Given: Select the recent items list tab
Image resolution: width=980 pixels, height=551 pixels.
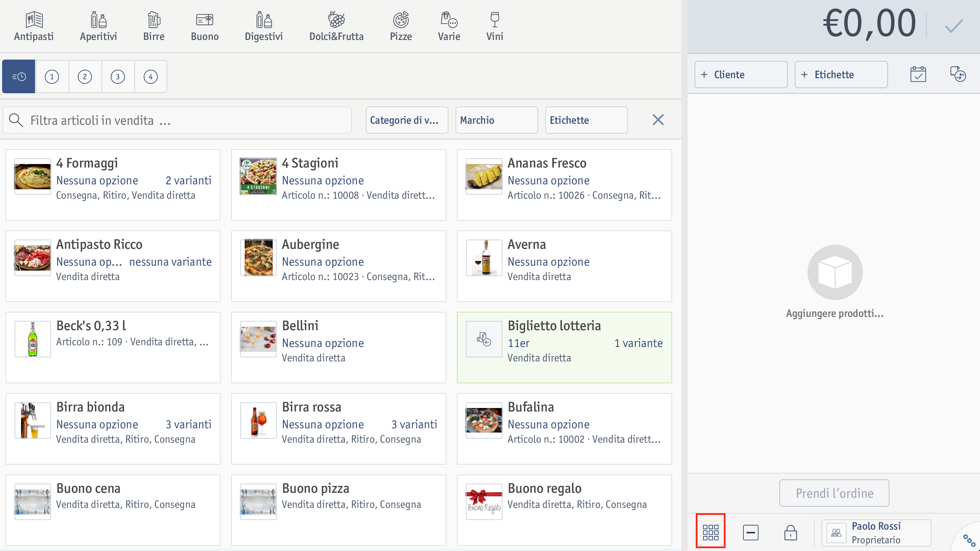Looking at the screenshot, I should pos(19,76).
